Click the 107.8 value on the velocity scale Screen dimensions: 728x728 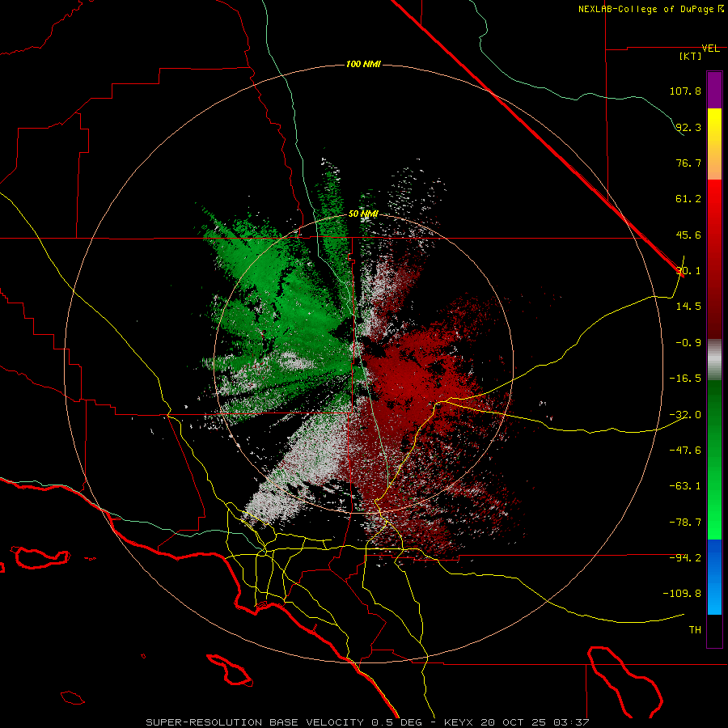coord(685,91)
